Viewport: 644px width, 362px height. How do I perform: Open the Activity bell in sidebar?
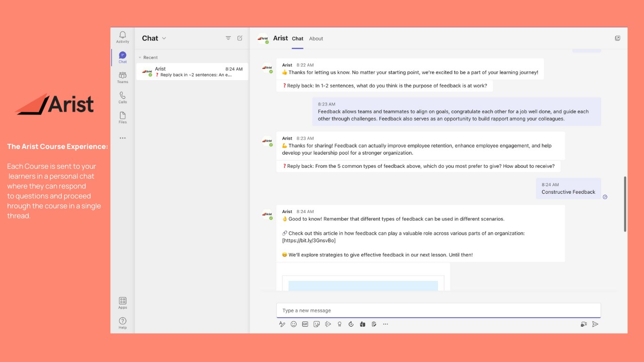[123, 37]
